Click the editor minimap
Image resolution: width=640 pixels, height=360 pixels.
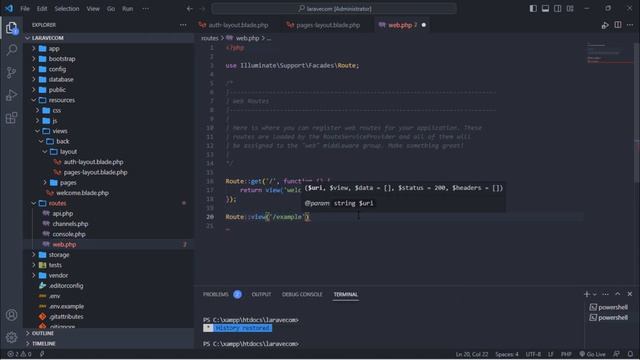609,53
